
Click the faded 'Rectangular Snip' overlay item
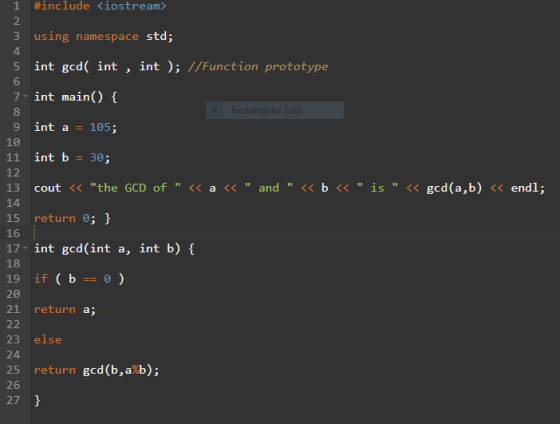point(275,110)
